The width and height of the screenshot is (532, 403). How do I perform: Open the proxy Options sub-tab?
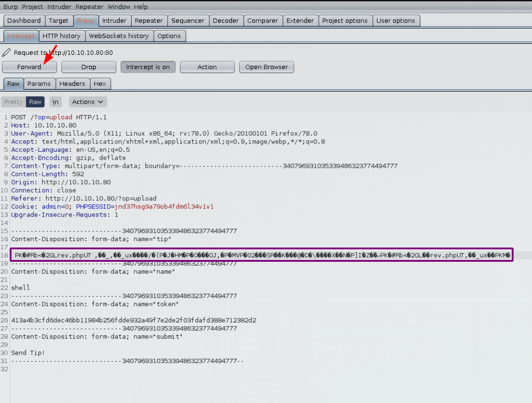[x=169, y=36]
